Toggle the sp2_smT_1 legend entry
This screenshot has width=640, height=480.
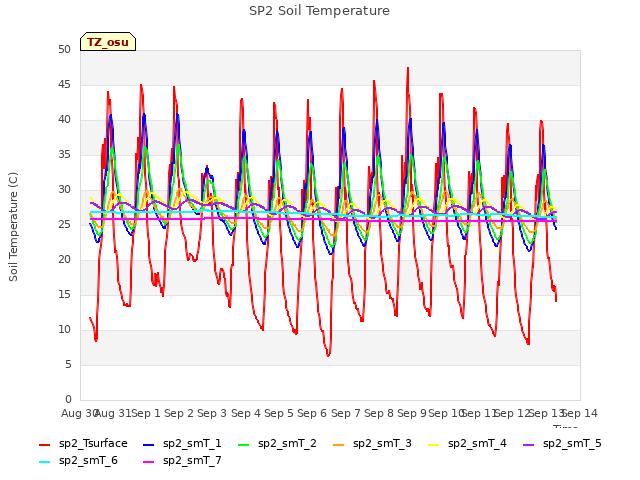coord(182,444)
